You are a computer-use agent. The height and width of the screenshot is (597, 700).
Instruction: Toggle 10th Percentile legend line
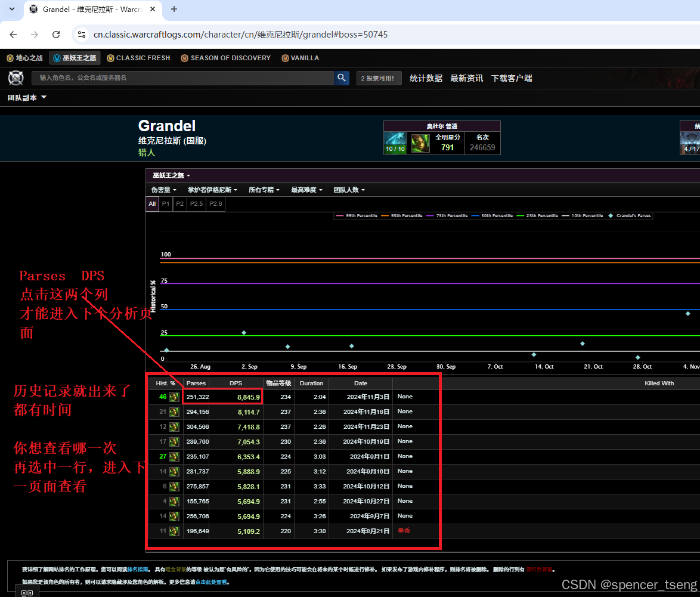pos(582,216)
